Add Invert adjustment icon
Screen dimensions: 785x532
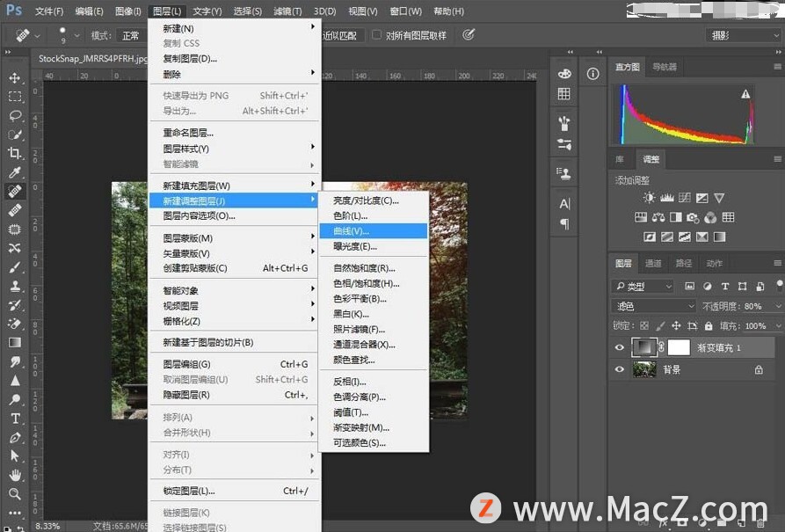(x=650, y=237)
